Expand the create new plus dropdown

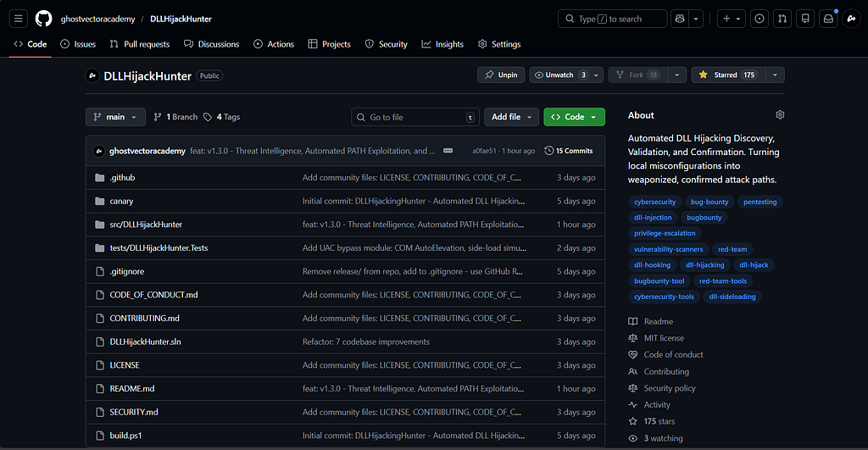(732, 19)
